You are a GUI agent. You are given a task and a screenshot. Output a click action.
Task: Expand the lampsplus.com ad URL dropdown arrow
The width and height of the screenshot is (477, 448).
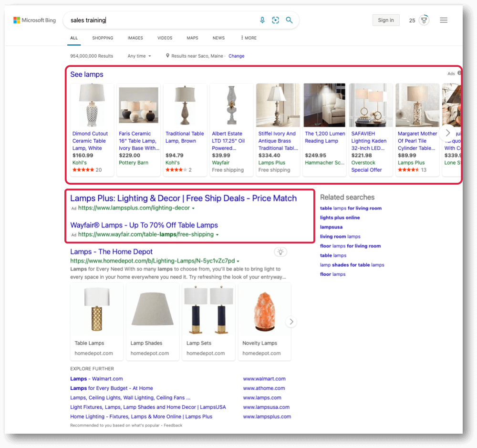click(x=193, y=208)
